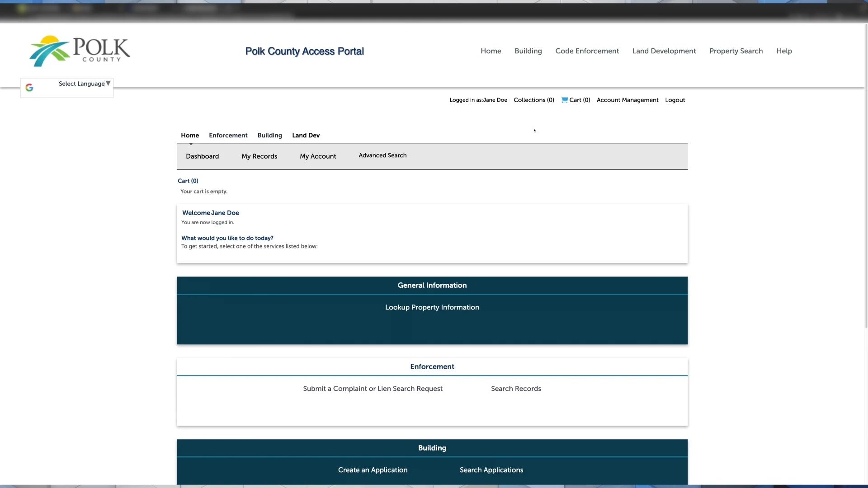Click the Polk County logo
Screen dimensions: 868x488
click(x=80, y=51)
